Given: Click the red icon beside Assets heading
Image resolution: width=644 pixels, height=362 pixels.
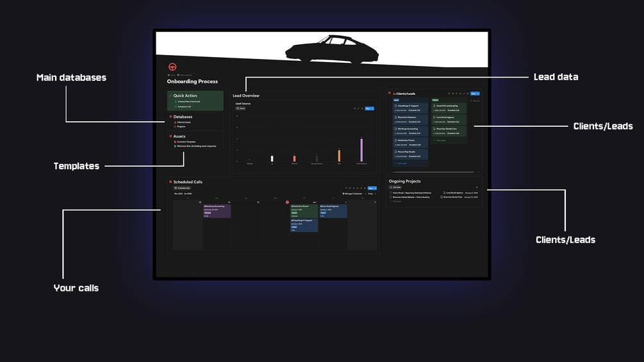Looking at the screenshot, I should 170,136.
